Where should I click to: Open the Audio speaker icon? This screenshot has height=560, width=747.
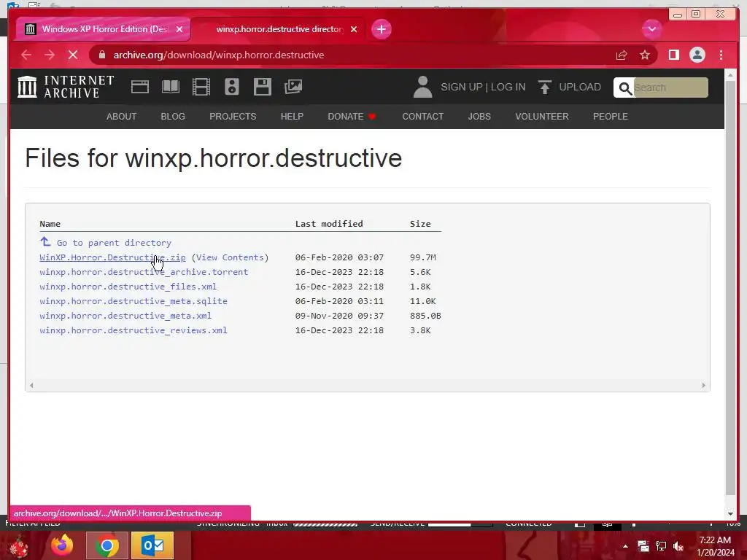pos(231,87)
